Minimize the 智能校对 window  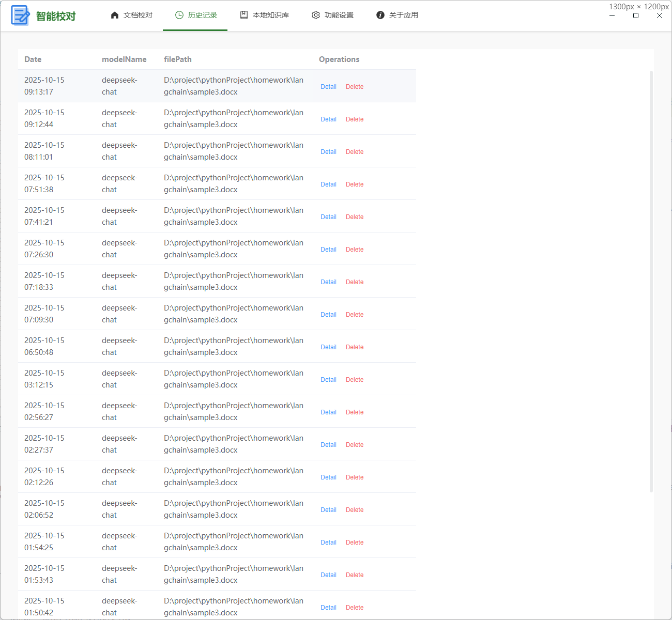612,16
